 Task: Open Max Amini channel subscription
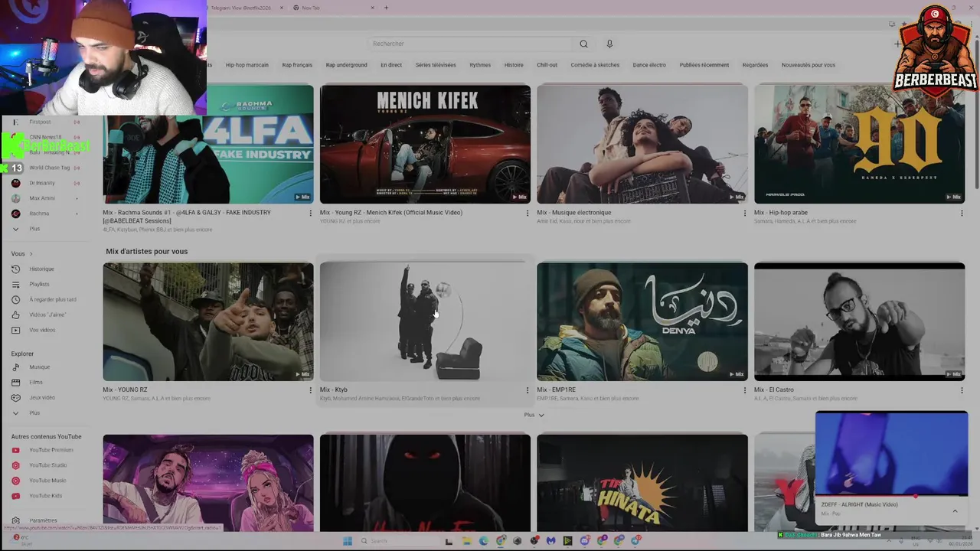point(42,198)
